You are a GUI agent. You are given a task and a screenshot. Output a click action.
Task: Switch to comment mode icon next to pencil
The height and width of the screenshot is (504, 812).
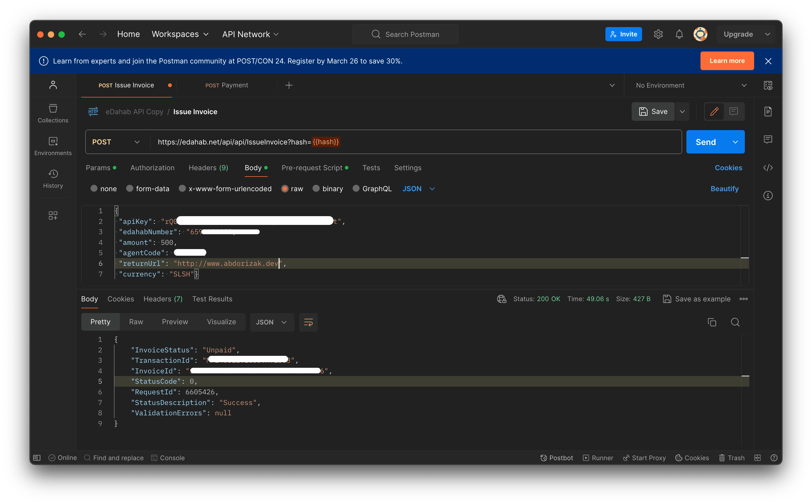(x=733, y=111)
